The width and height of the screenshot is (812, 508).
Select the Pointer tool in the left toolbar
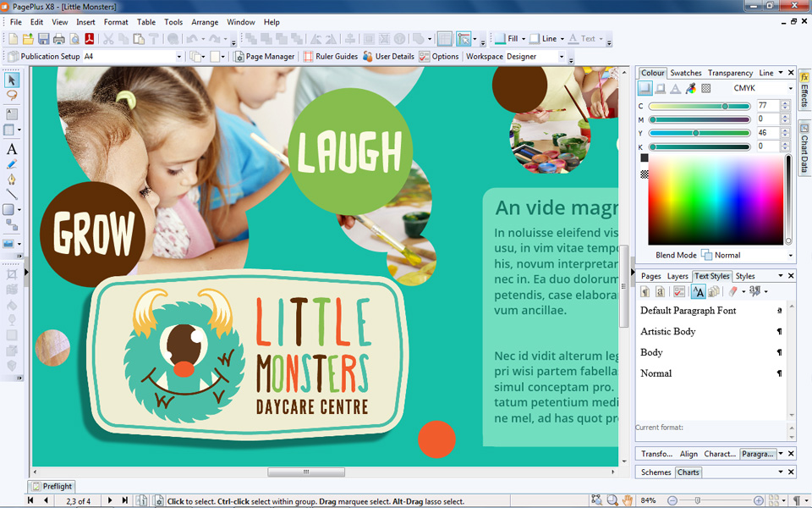click(11, 80)
